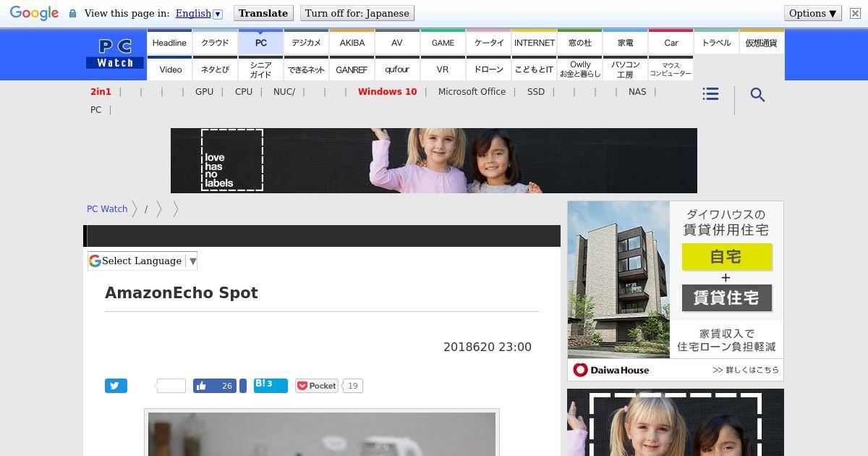
Task: Click the SSD topic link
Action: pyautogui.click(x=536, y=92)
